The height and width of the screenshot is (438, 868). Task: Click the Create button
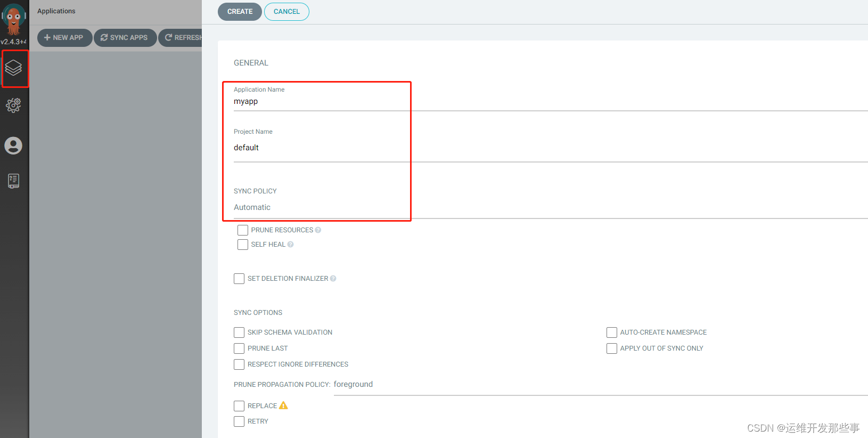(x=240, y=12)
